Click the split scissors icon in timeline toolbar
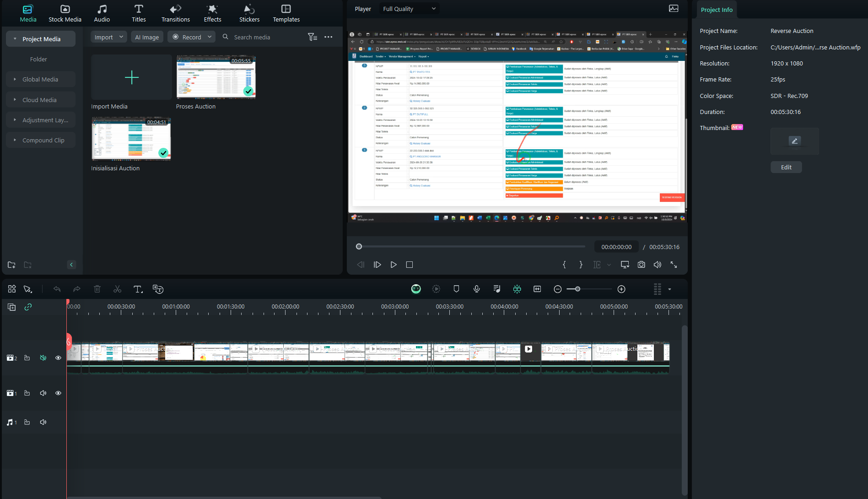The image size is (868, 499). pos(118,289)
